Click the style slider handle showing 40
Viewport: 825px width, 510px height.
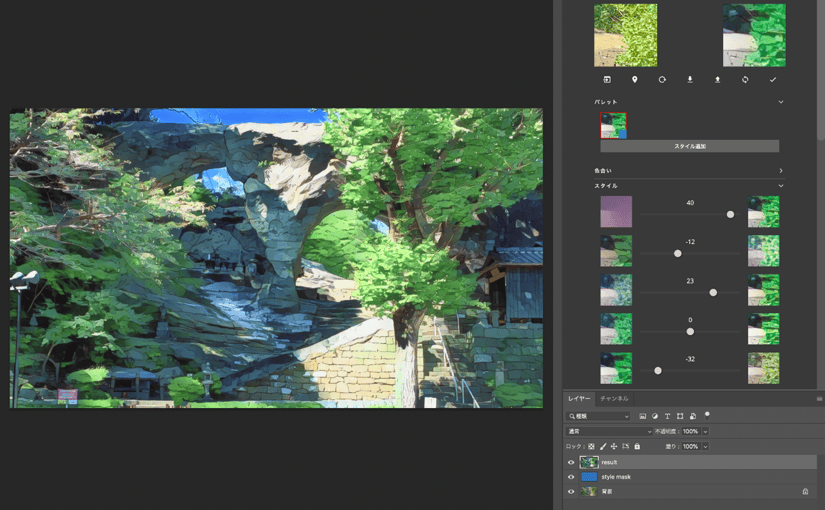pyautogui.click(x=730, y=214)
